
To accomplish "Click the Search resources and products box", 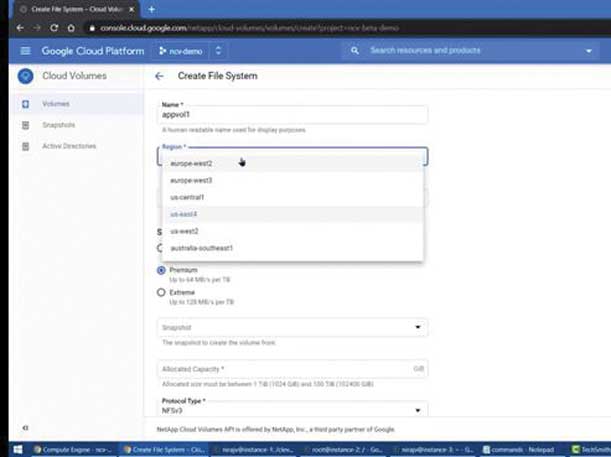I will (470, 51).
